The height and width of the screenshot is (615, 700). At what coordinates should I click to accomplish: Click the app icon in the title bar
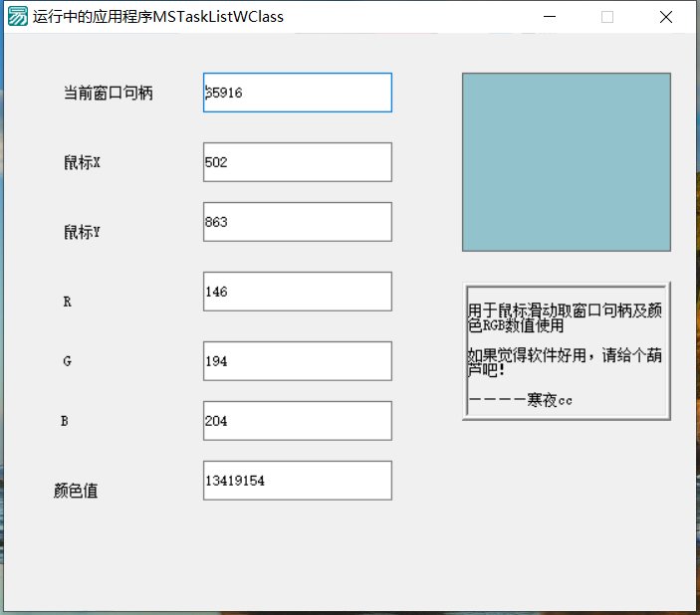tap(17, 17)
